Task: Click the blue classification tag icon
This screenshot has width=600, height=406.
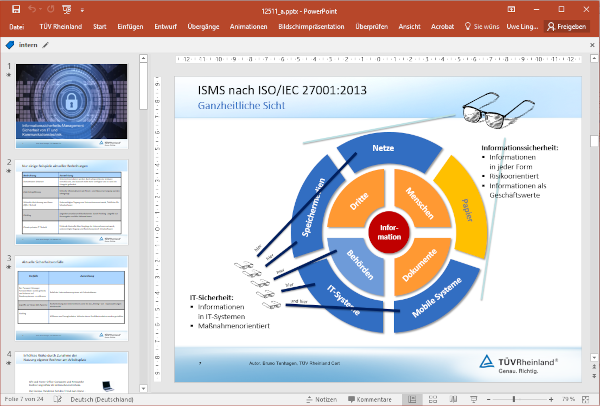Action: [10, 45]
